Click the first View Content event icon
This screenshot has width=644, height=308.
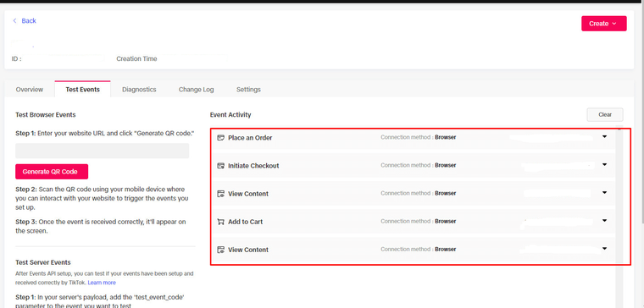[x=220, y=194]
